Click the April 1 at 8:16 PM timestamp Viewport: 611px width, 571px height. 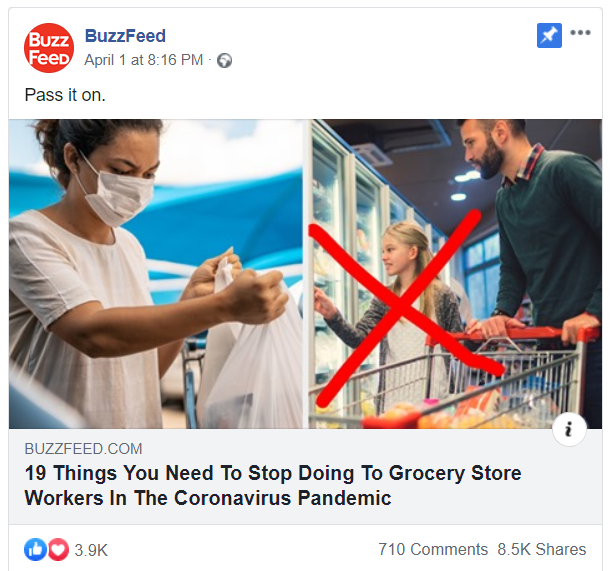tap(144, 60)
